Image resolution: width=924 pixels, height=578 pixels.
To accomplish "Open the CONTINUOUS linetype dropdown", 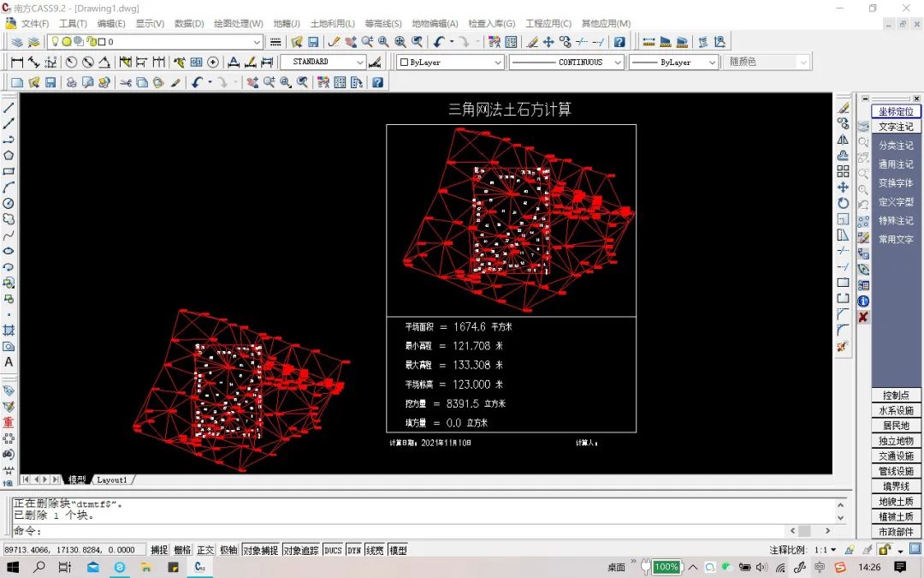I will point(566,62).
